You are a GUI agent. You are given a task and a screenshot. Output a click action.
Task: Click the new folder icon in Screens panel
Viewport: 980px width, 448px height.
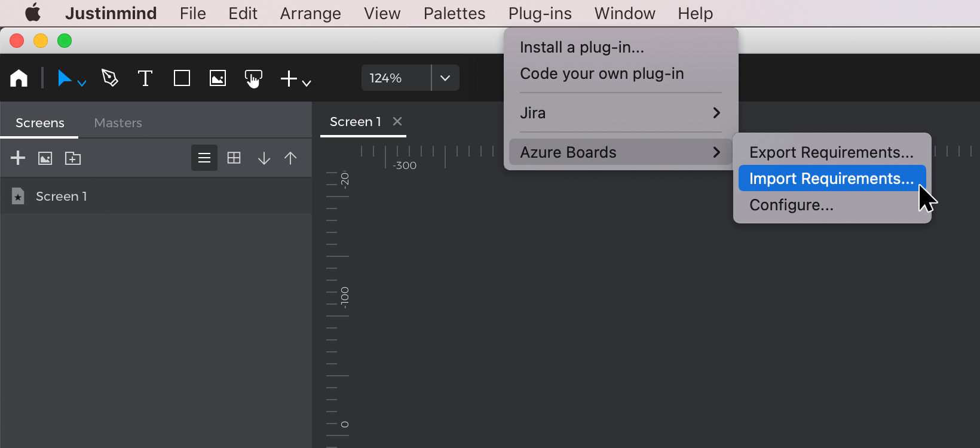pyautogui.click(x=73, y=158)
